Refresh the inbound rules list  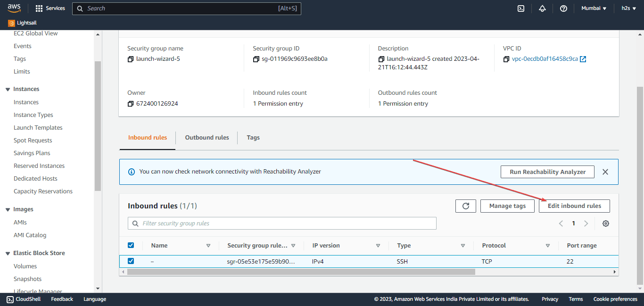tap(466, 206)
